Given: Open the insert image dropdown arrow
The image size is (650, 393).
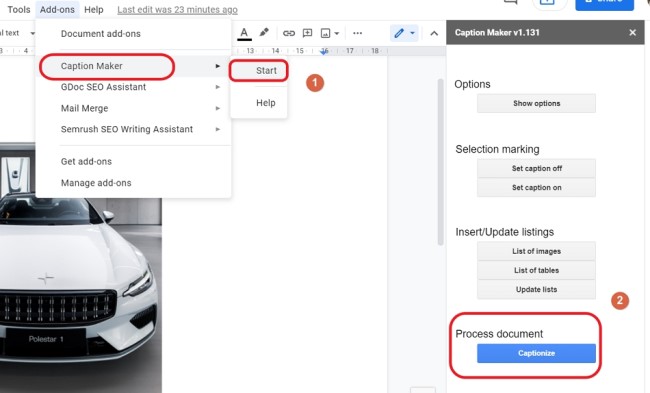Looking at the screenshot, I should point(337,33).
